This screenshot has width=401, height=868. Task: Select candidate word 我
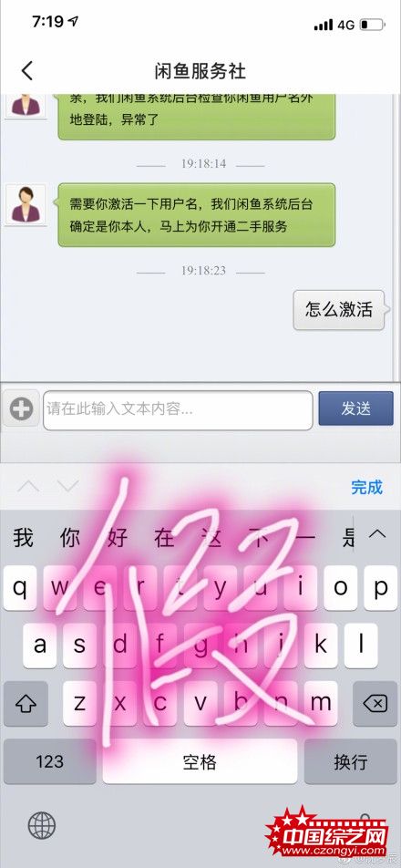(x=23, y=537)
